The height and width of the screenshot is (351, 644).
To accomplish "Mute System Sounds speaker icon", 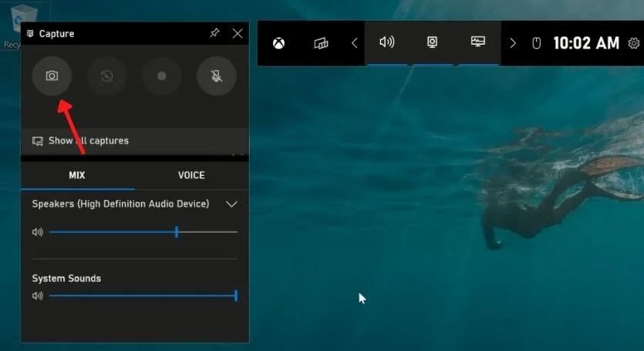I will 37,295.
